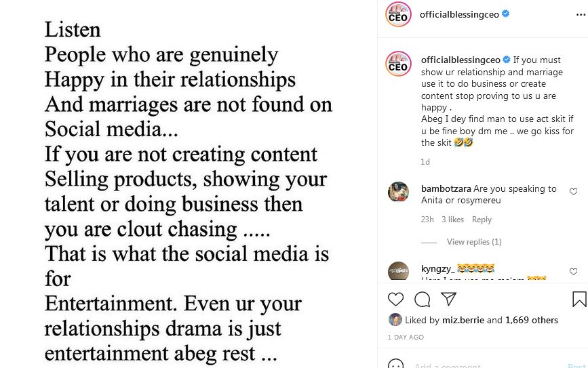This screenshot has height=368, width=588.
Task: Click officialblessingceo username in post header
Action: [x=459, y=14]
